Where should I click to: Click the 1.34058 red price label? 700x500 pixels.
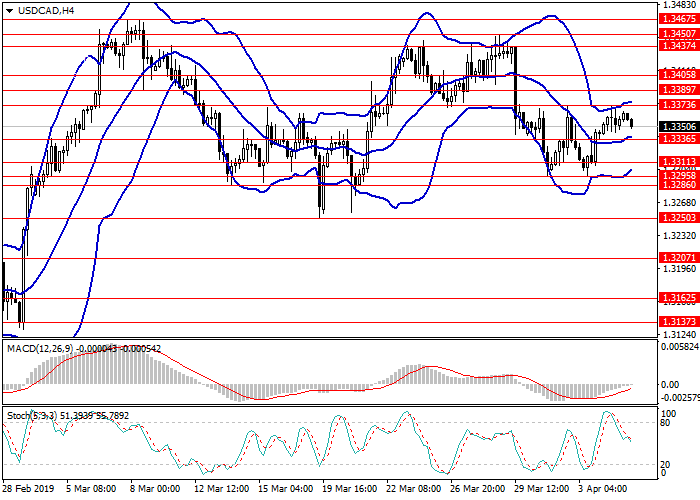[x=679, y=74]
